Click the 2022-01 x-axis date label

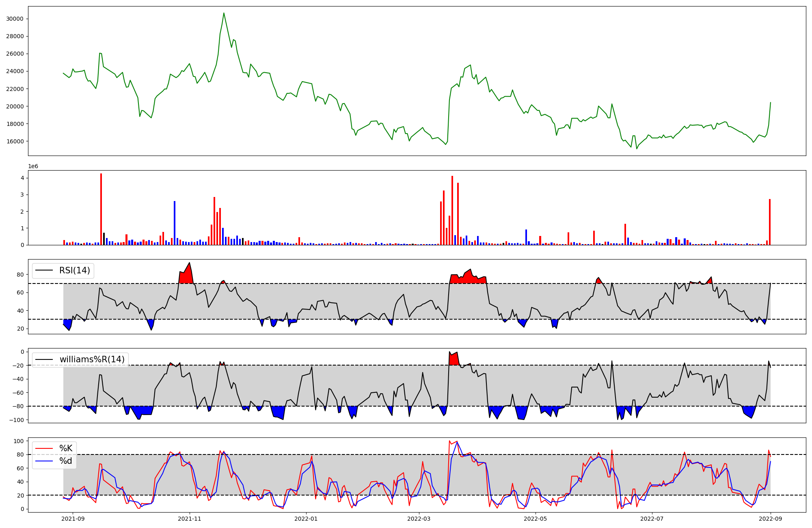coord(306,519)
